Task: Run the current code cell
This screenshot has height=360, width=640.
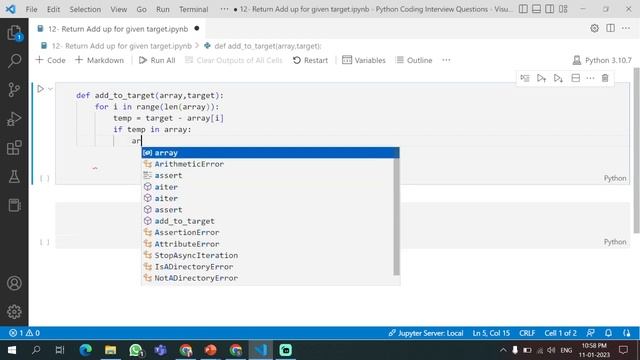Action: click(40, 89)
